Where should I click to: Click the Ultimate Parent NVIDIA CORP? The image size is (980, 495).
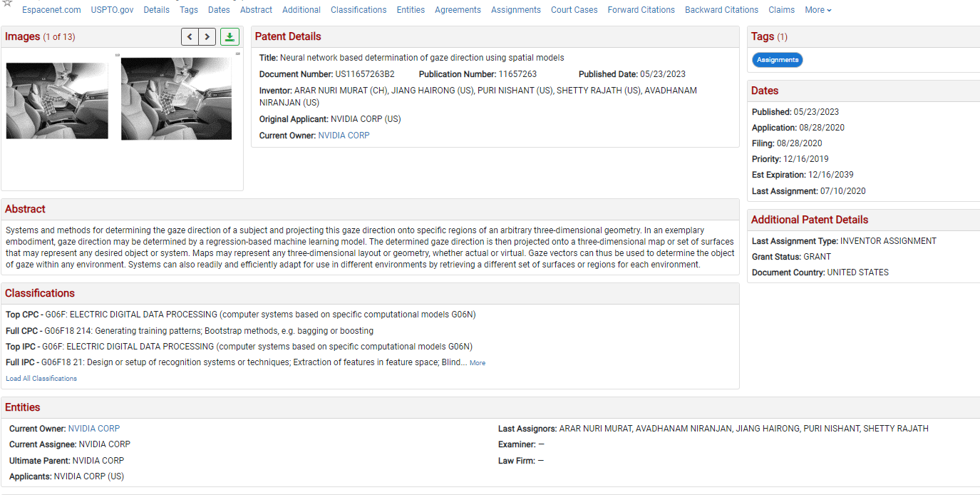(98, 461)
